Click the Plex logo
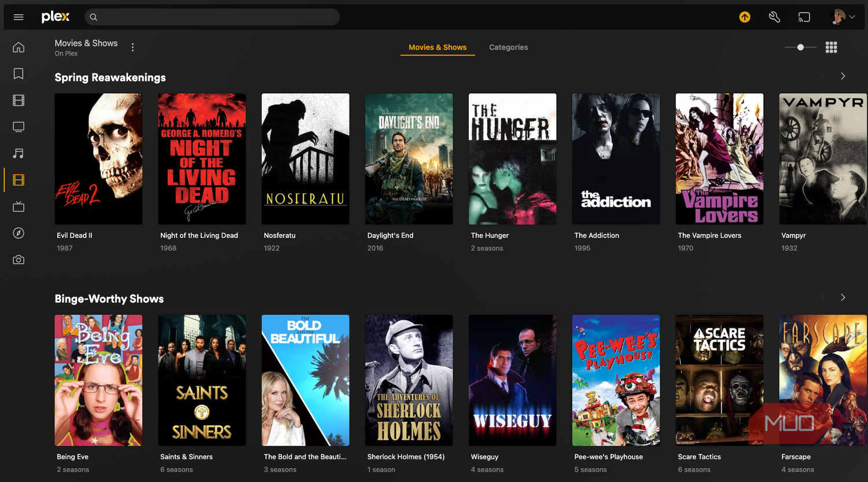The height and width of the screenshot is (482, 868). coord(56,17)
